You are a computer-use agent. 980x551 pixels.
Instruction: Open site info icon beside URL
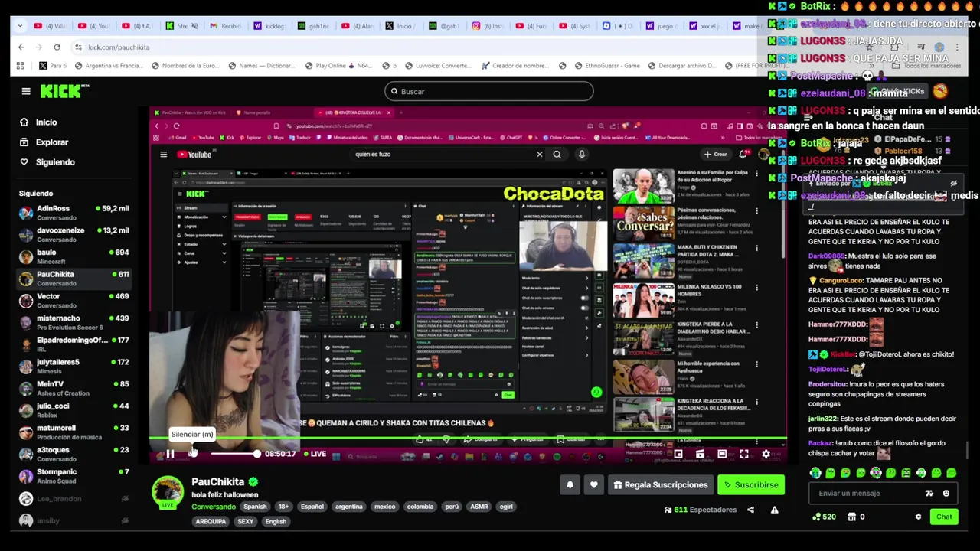(78, 47)
